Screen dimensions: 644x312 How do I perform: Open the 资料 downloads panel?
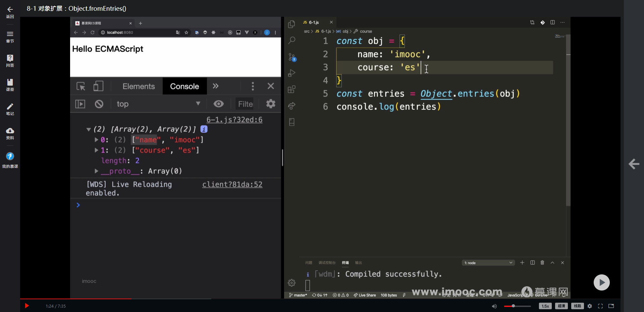10,133
